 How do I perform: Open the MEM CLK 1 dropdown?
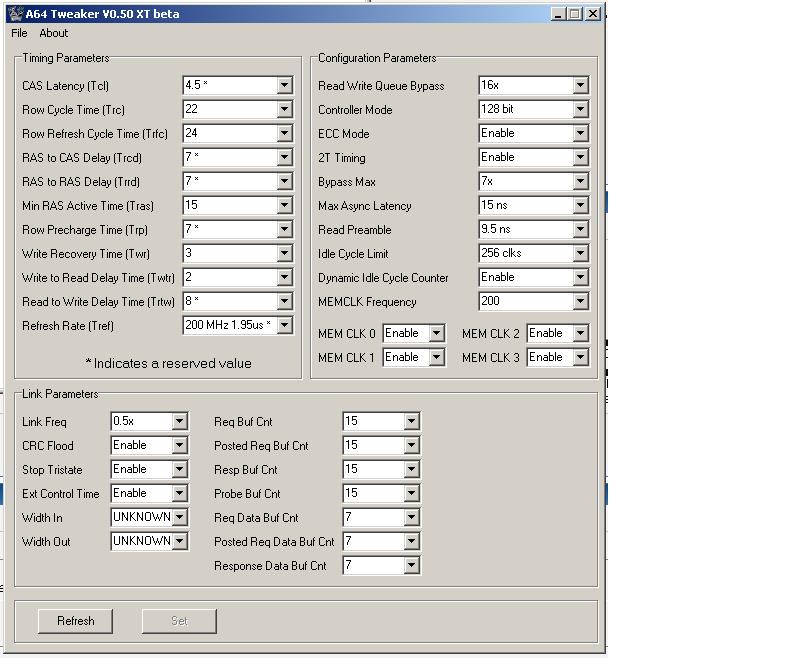pyautogui.click(x=437, y=357)
